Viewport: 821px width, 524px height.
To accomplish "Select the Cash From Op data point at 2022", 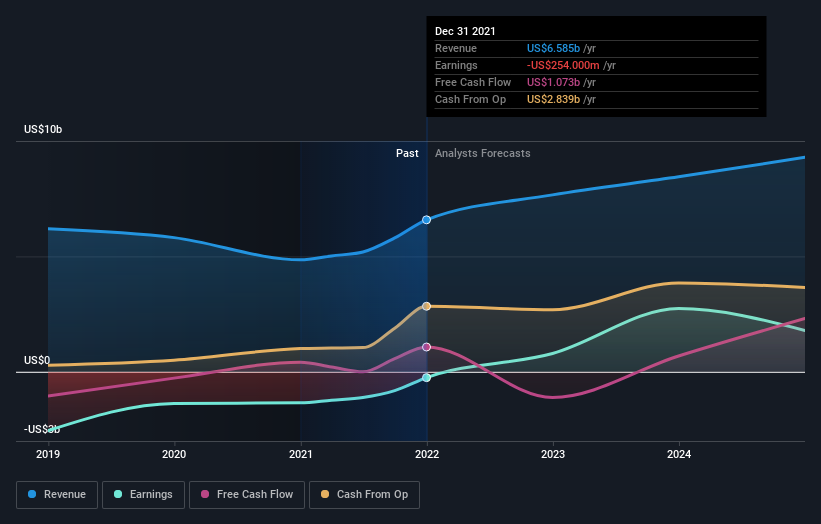I will (427, 306).
